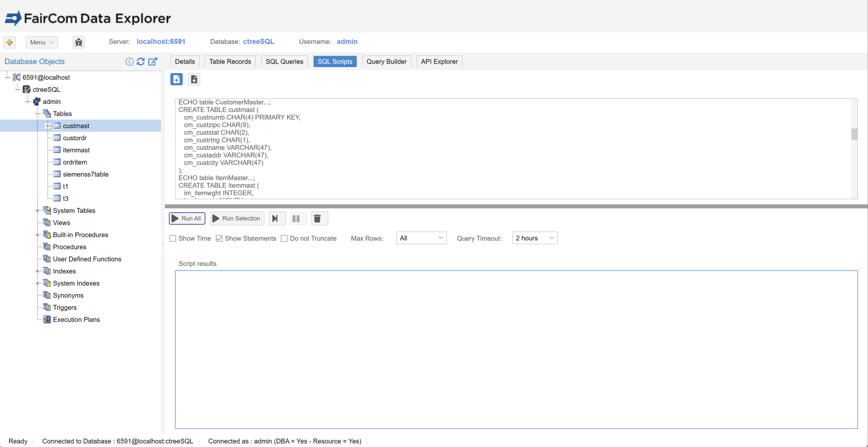Click the Tables folder icon
Screen dimensions: 868x447
click(47, 114)
